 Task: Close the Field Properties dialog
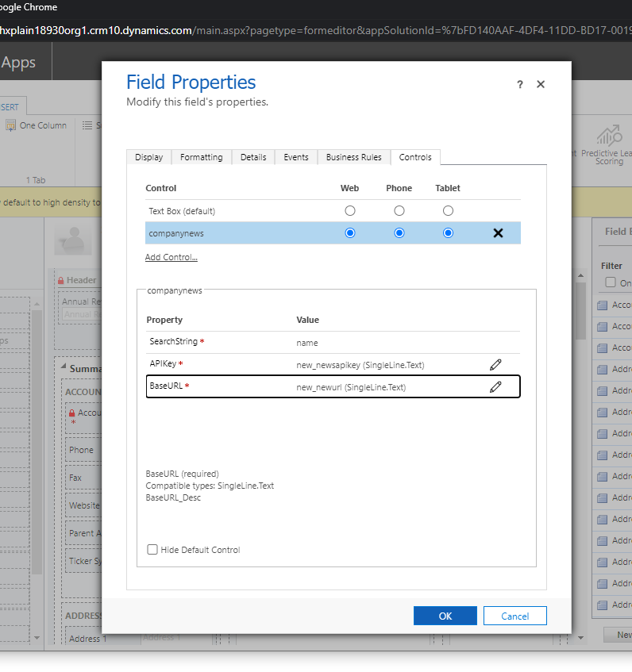pos(541,84)
